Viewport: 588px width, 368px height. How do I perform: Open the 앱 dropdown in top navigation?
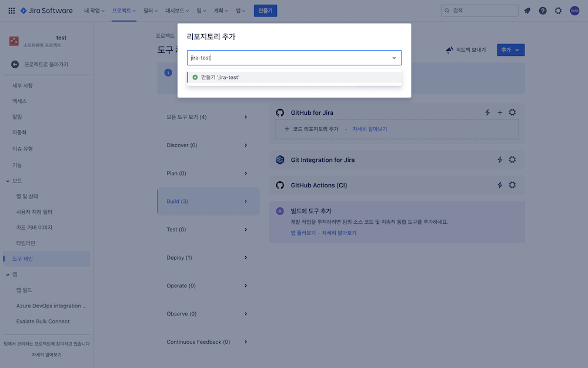click(x=240, y=11)
